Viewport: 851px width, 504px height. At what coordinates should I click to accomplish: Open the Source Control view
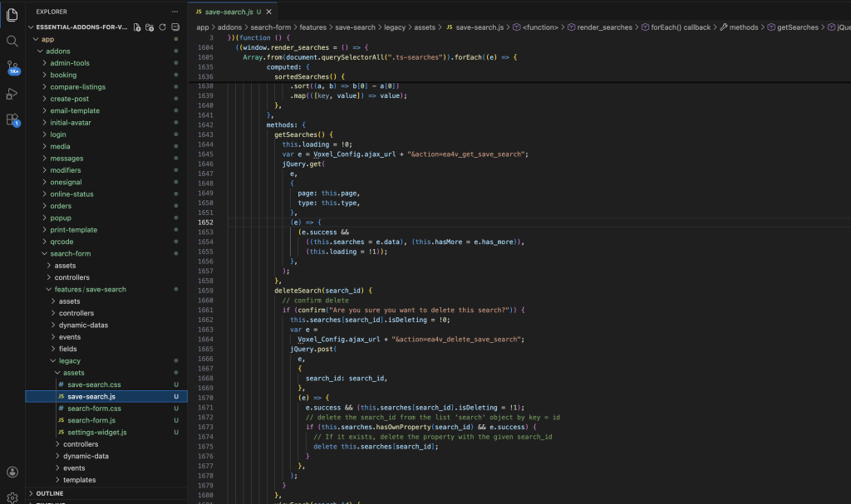click(12, 67)
